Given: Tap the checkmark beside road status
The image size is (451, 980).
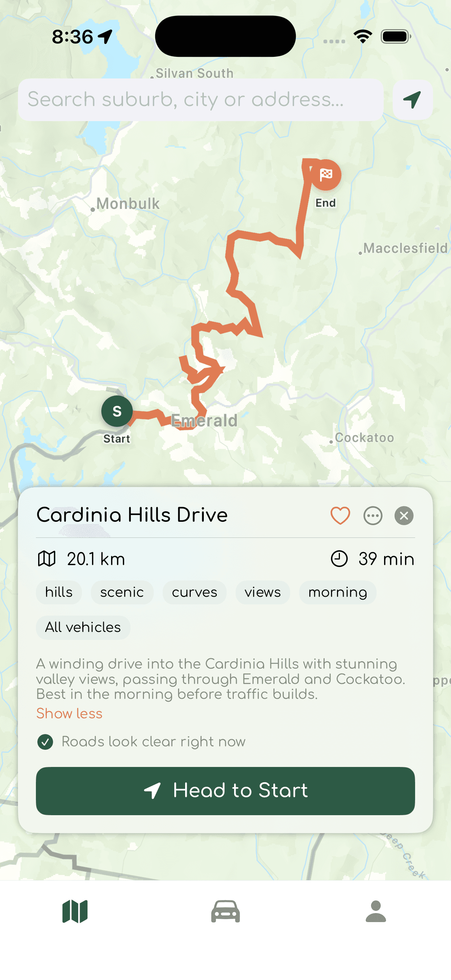Looking at the screenshot, I should [x=46, y=741].
